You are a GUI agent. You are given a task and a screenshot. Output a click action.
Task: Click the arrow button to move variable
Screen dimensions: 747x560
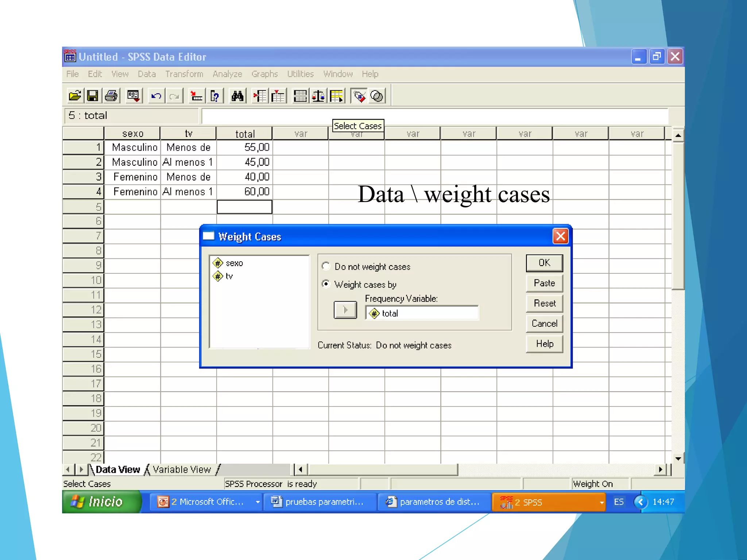(x=345, y=310)
